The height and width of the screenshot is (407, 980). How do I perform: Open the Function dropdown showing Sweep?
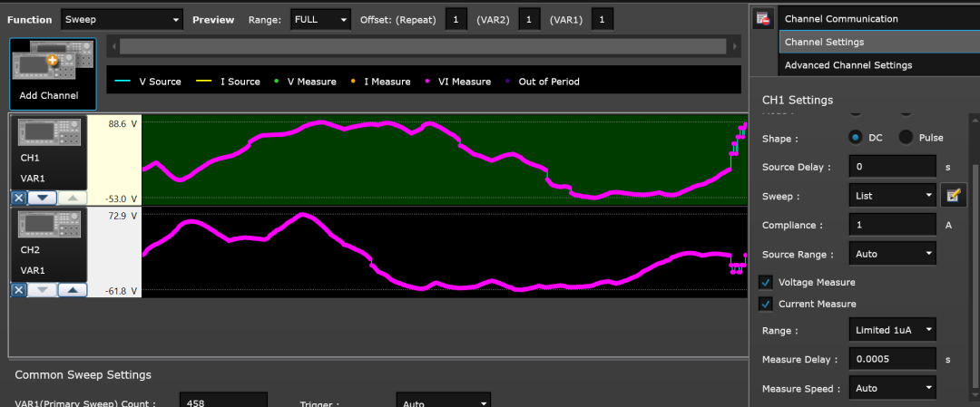122,19
